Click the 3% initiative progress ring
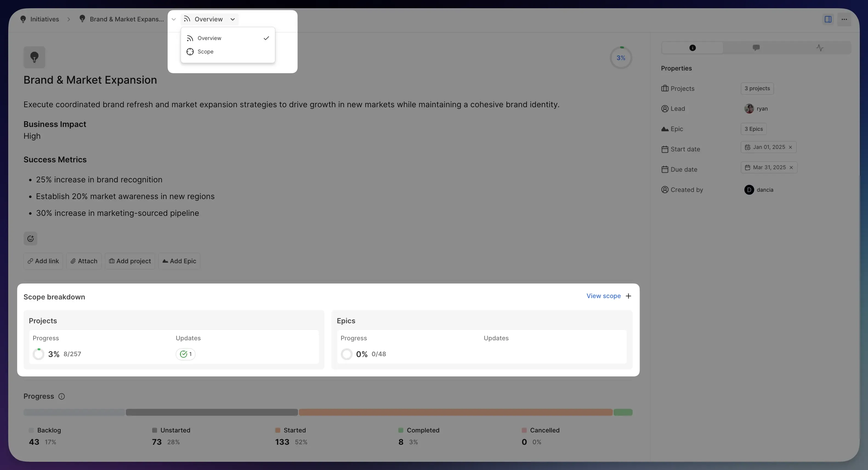 click(x=620, y=58)
